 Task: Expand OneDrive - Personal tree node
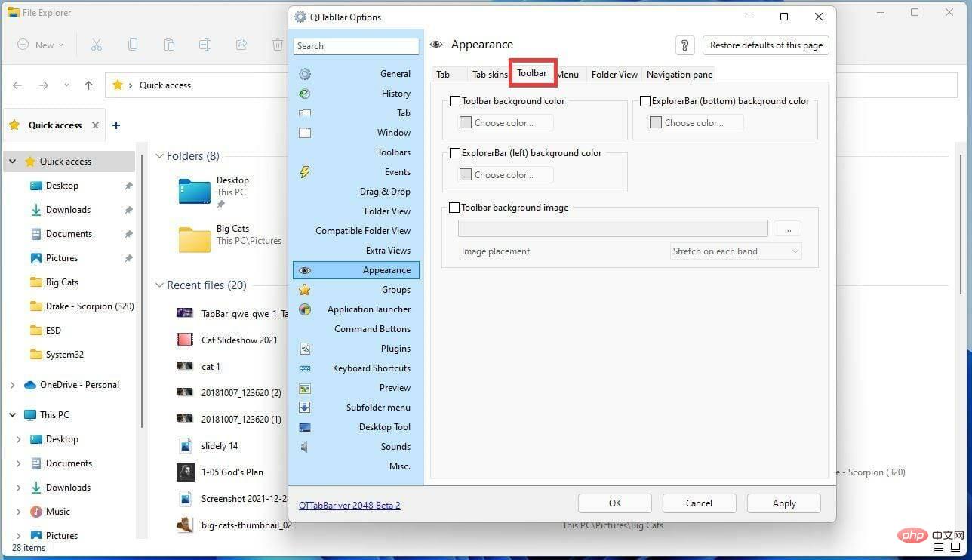12,385
